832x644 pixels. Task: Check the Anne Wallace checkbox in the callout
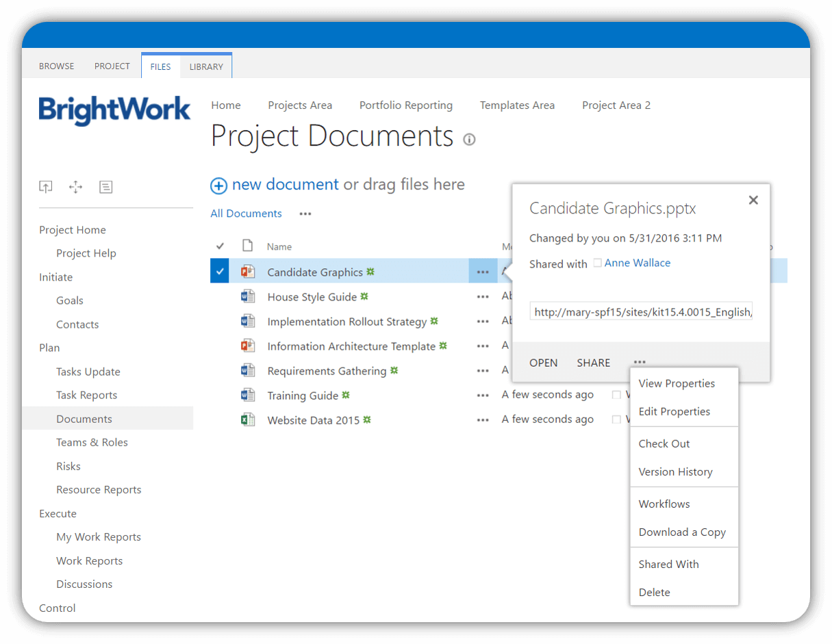pos(597,263)
